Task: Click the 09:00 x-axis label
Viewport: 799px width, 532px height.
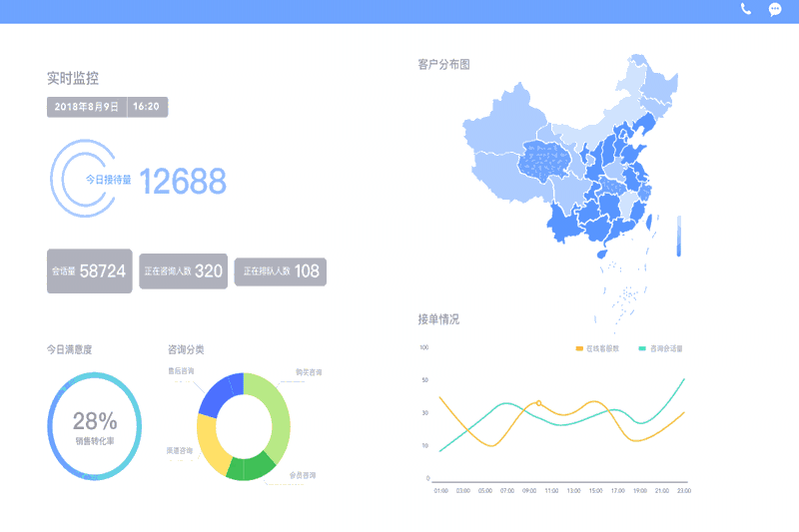Action: pos(529,491)
